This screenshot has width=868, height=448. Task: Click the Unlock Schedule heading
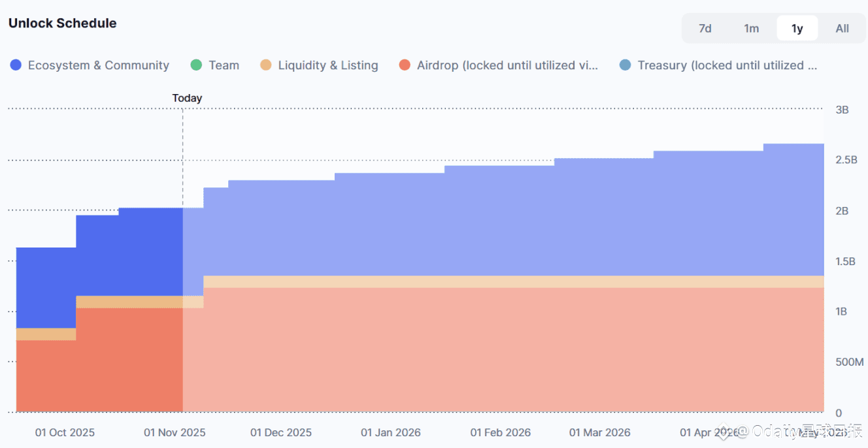[x=63, y=24]
